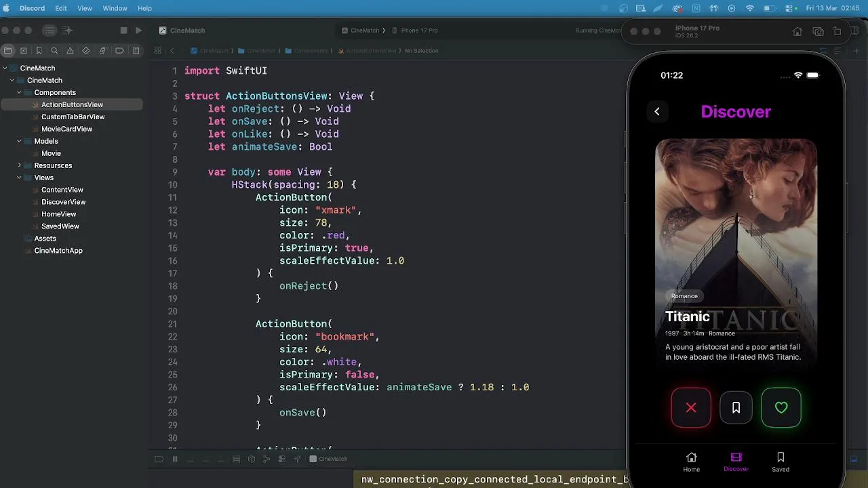Tap simulator Home button icon
This screenshot has height=488, width=868.
pos(797,32)
